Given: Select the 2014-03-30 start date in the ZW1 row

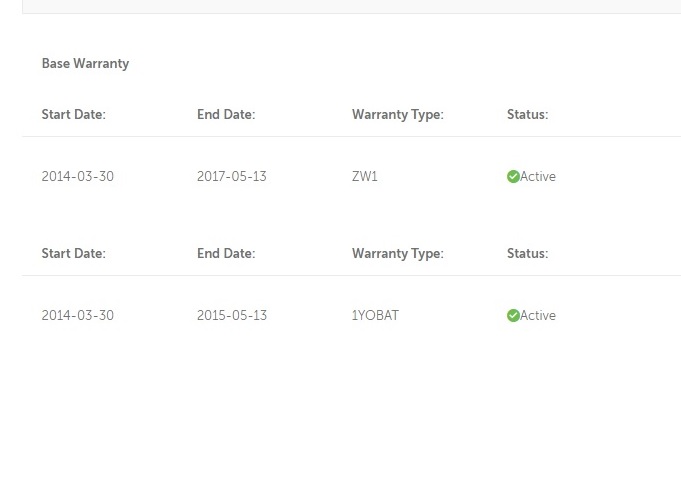Looking at the screenshot, I should point(78,177).
